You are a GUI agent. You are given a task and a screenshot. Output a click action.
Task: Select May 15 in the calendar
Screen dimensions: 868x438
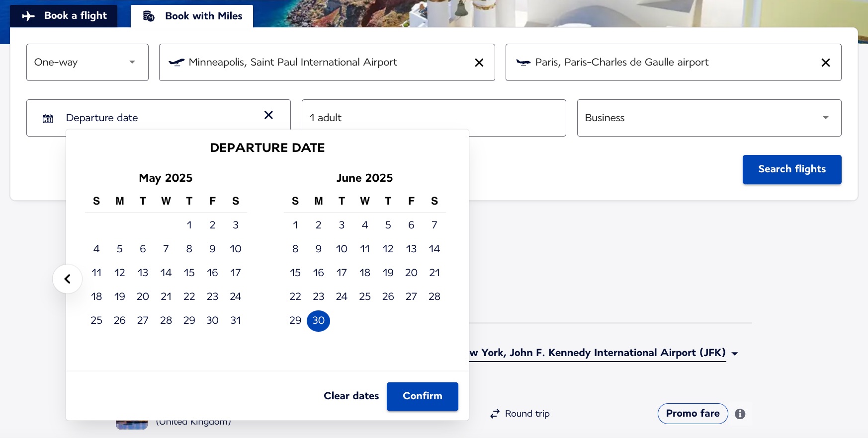pyautogui.click(x=189, y=272)
